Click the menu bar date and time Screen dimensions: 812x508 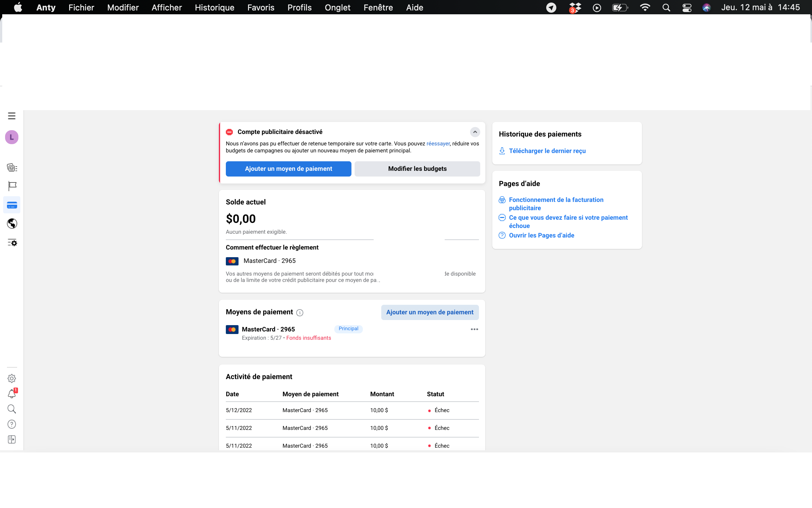click(x=761, y=7)
